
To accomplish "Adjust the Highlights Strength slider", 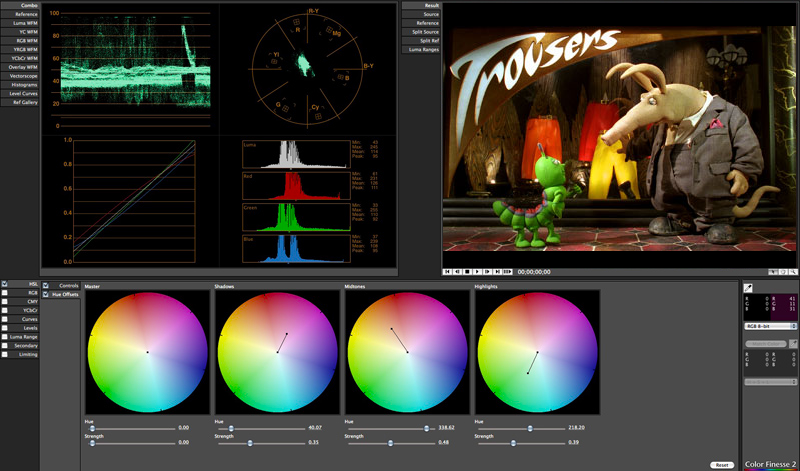I will pos(522,443).
